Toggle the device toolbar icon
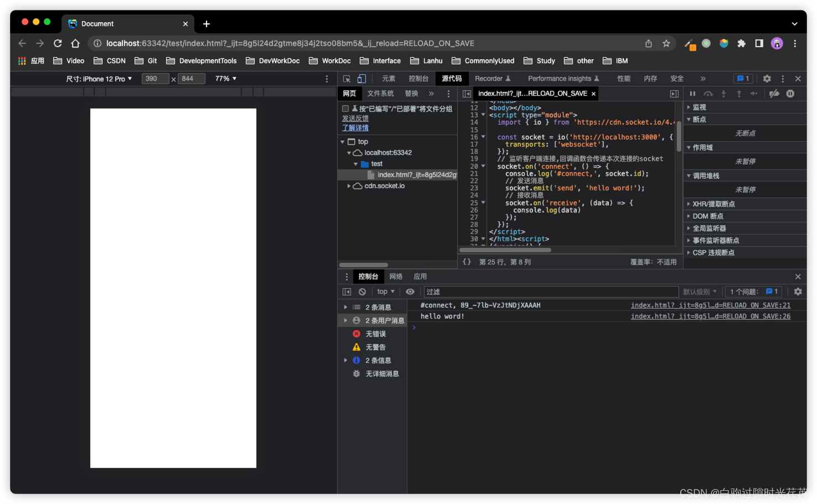This screenshot has height=504, width=817. tap(361, 79)
